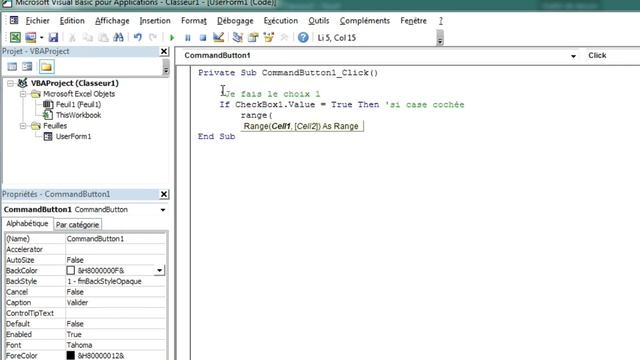640x360 pixels.
Task: Click the Enabled property value True
Action: (116, 334)
